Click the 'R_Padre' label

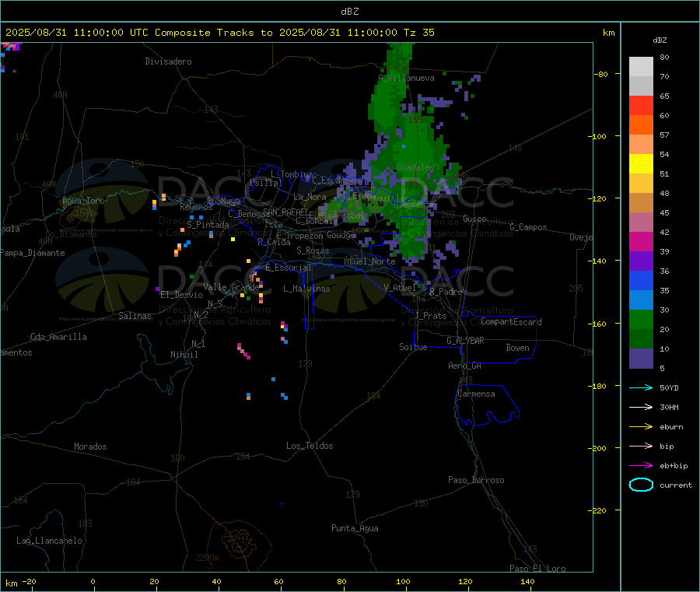click(446, 292)
